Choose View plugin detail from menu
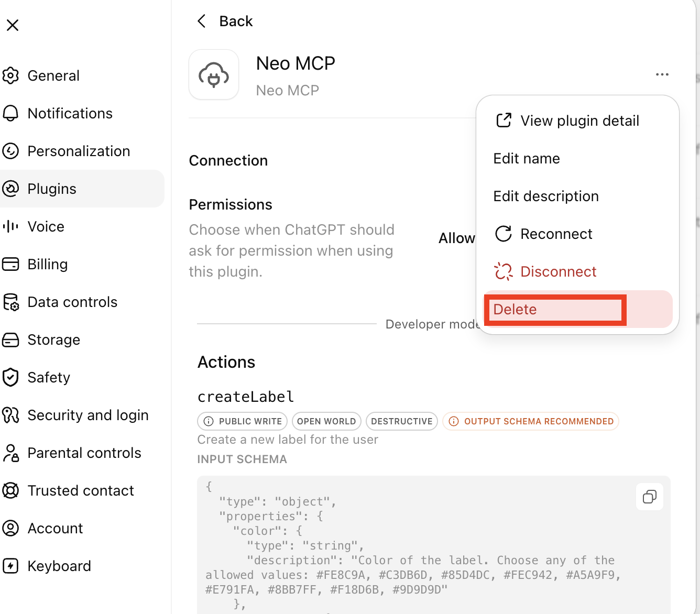This screenshot has height=614, width=700. (x=577, y=120)
